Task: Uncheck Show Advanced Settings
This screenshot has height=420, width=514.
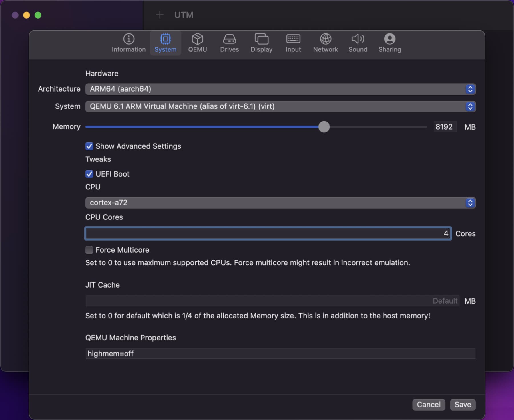Action: coord(89,146)
